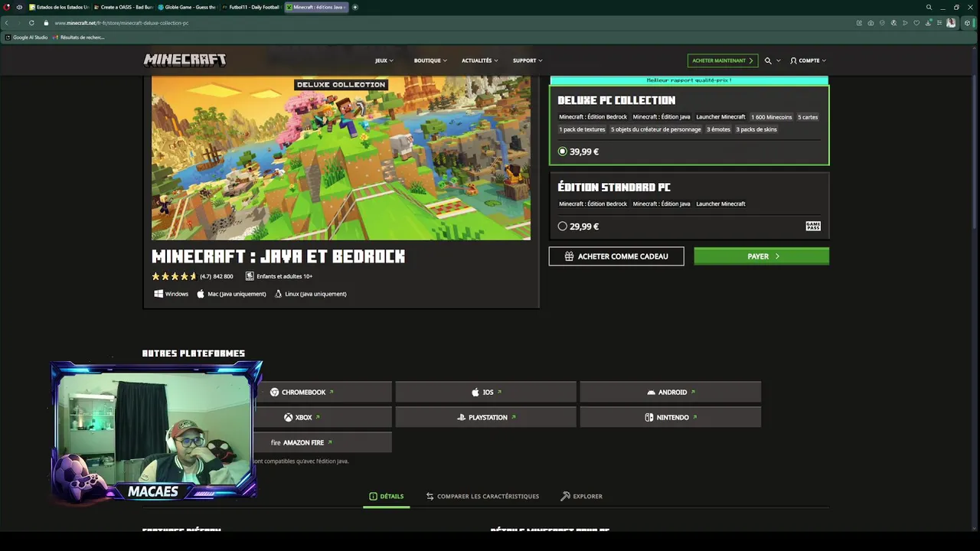
Task: Reload the page with the browser refresh icon
Action: pos(31,23)
